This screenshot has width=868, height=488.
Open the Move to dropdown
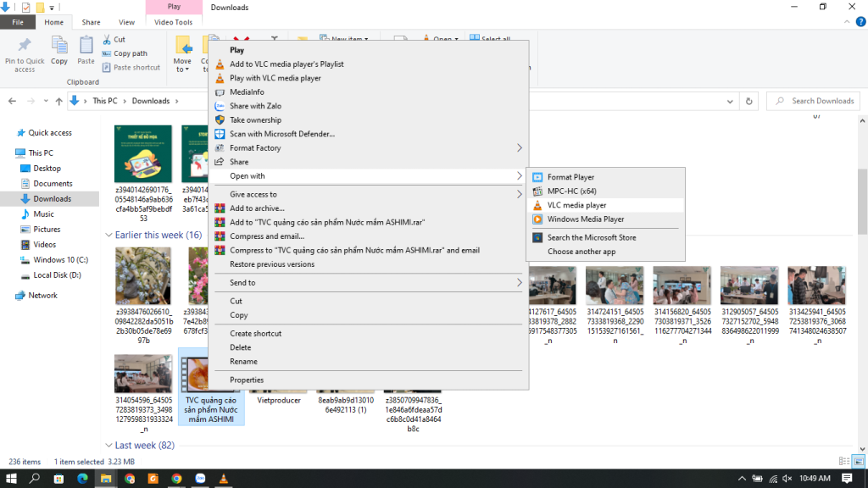(182, 54)
